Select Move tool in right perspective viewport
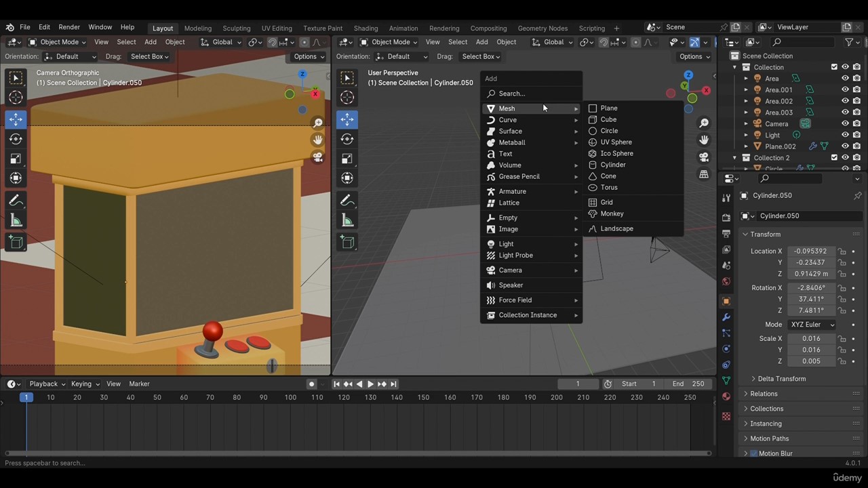The height and width of the screenshot is (488, 868). click(347, 119)
